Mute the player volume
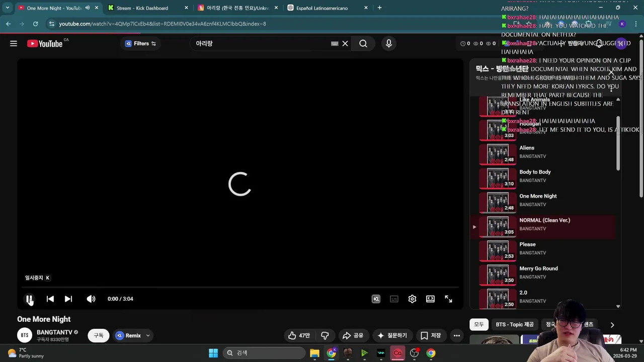This screenshot has height=362, width=644. click(91, 299)
